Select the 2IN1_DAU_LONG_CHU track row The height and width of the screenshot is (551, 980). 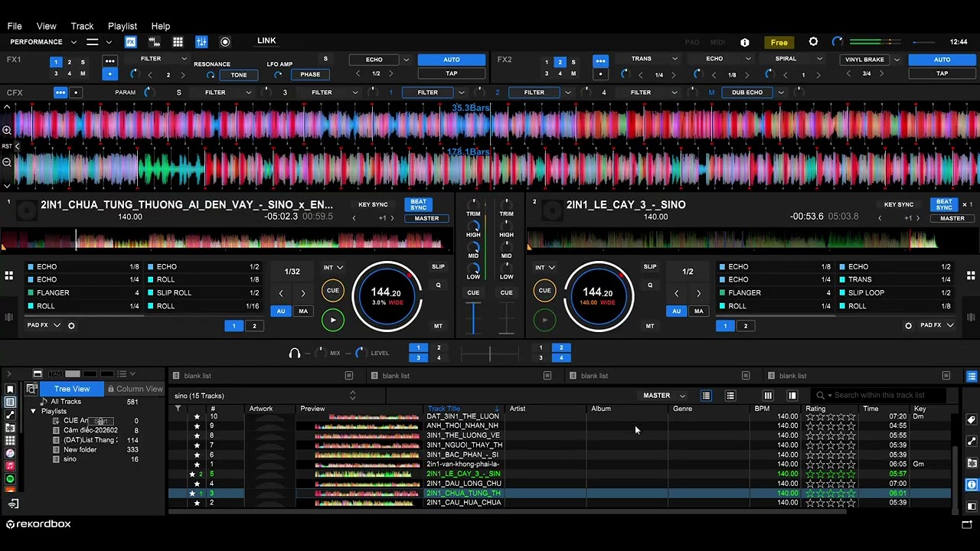pyautogui.click(x=560, y=484)
